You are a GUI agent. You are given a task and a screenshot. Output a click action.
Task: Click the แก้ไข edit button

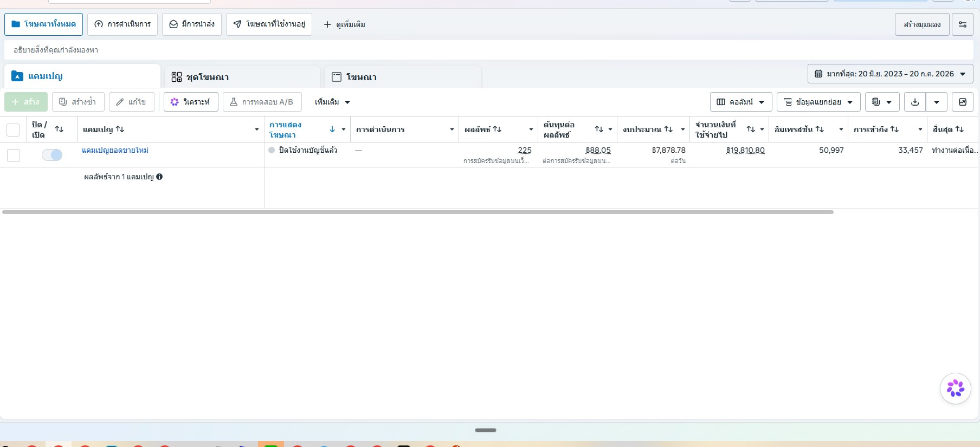132,102
